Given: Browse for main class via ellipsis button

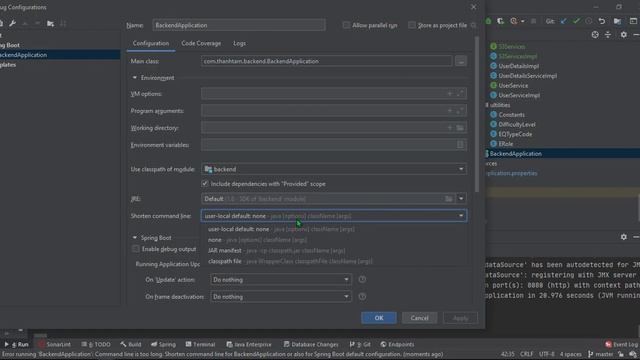Looking at the screenshot, I should pos(461,61).
